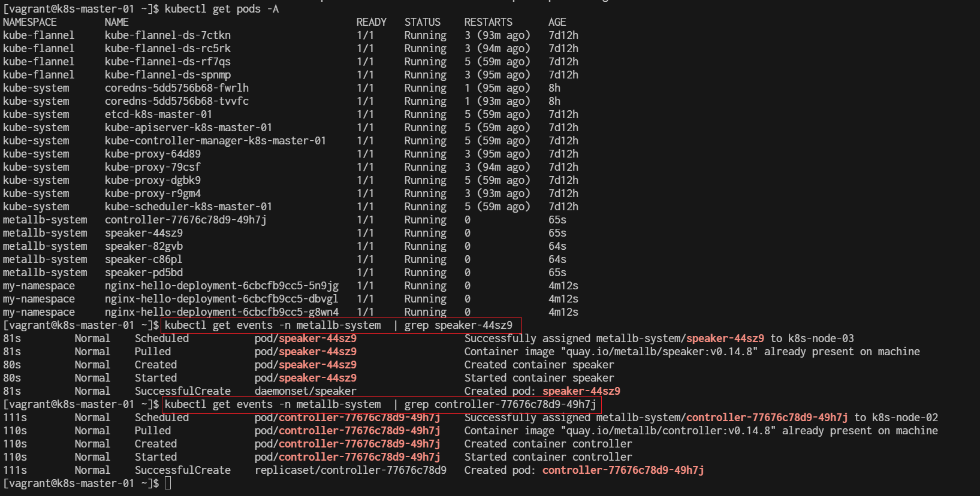Select speaker-pd5bd pod name
Screen dimensions: 980x496
(x=144, y=273)
